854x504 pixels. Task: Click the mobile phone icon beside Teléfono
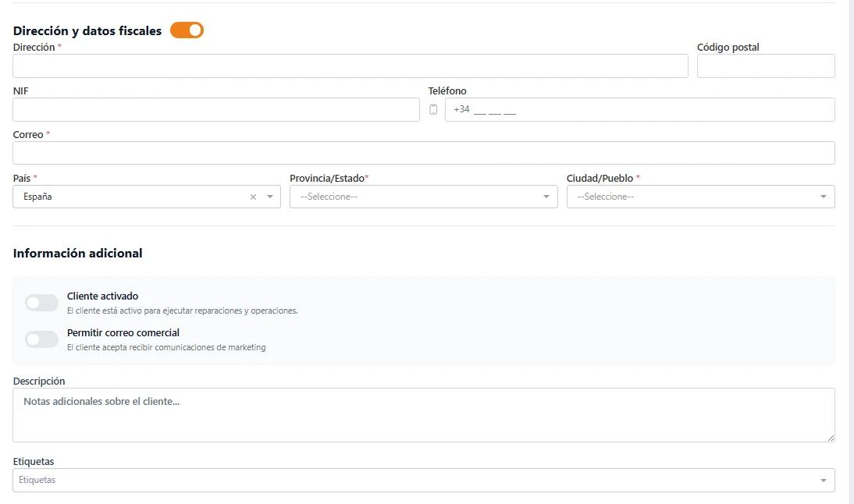[433, 110]
